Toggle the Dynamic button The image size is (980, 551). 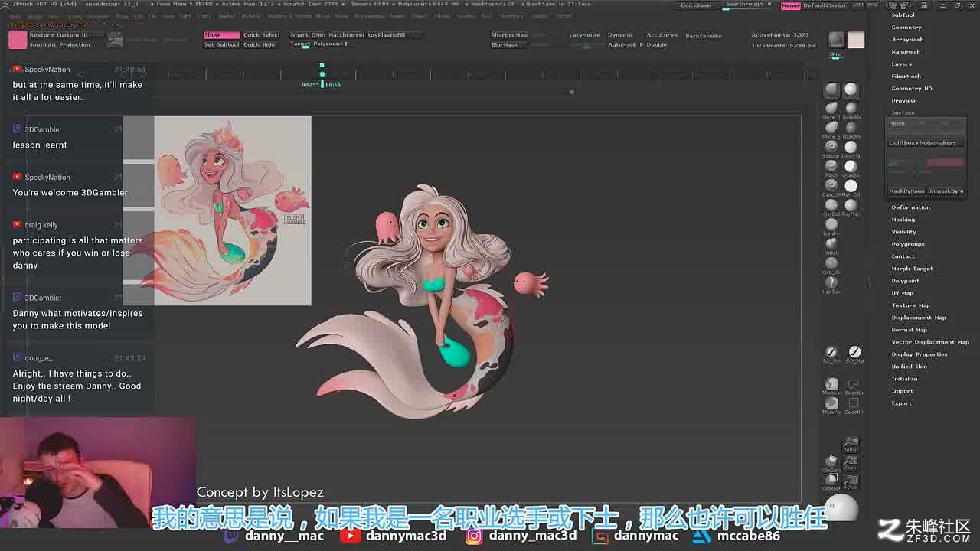(x=620, y=35)
